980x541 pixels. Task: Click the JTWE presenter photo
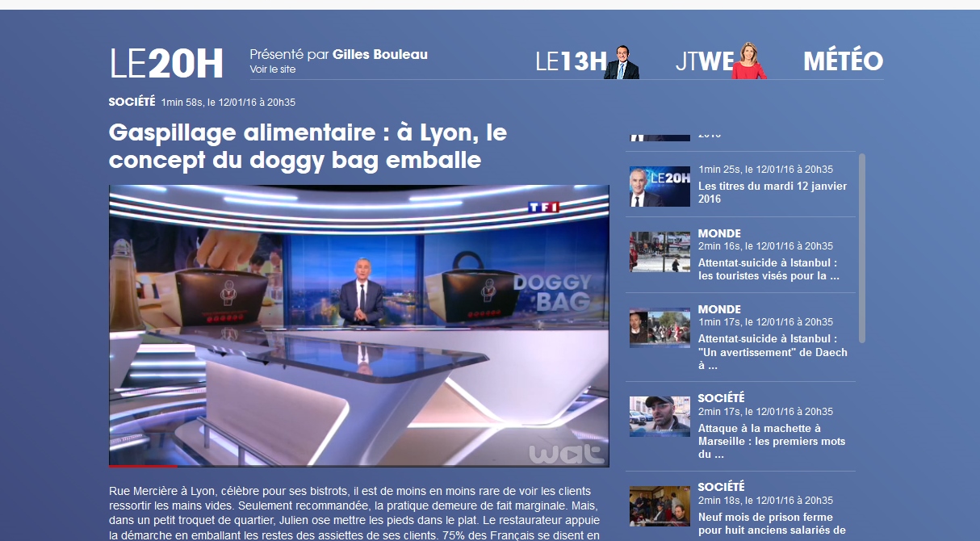point(749,61)
